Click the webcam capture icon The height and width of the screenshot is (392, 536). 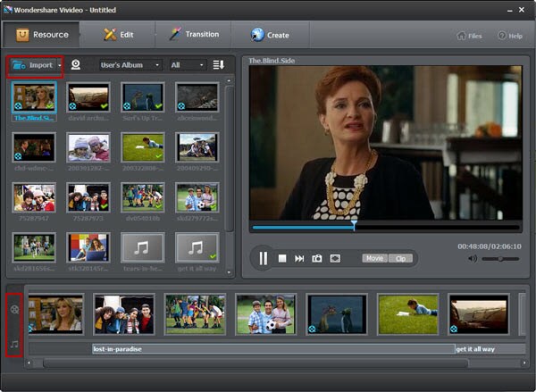(76, 65)
